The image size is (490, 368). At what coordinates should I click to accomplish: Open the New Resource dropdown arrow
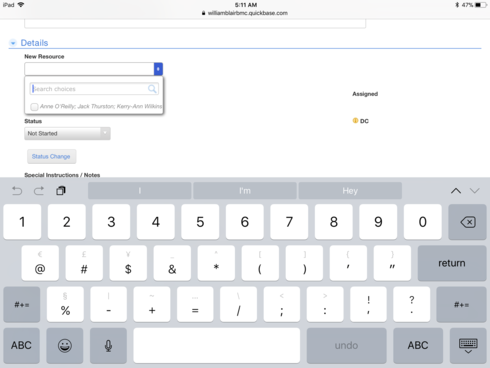click(x=158, y=69)
